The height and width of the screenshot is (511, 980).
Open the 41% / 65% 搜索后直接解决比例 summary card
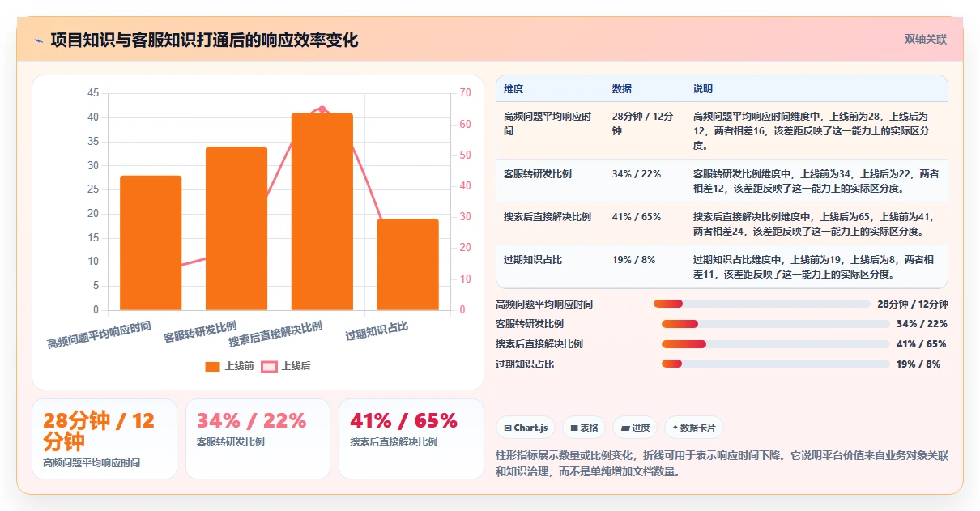[x=411, y=439]
